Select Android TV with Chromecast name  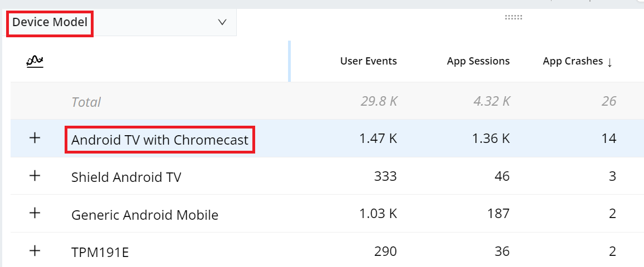160,140
